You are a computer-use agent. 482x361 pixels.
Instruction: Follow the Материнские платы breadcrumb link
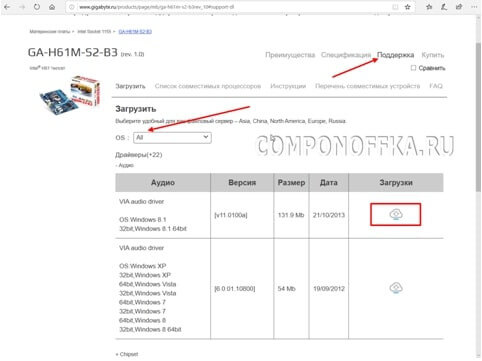coord(50,32)
